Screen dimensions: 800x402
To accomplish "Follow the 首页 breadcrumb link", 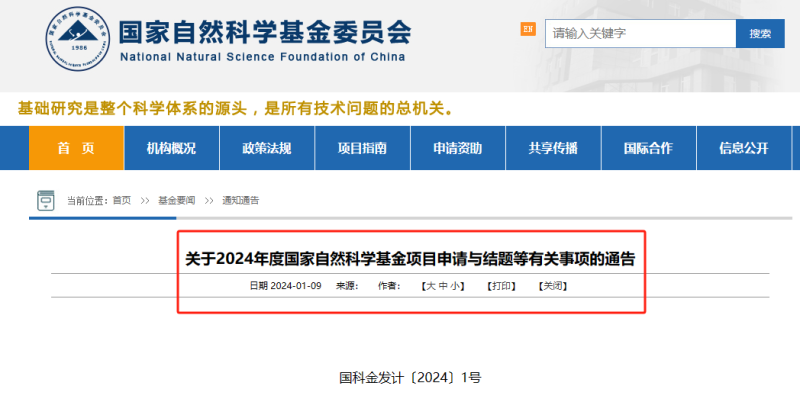I will pos(122,200).
